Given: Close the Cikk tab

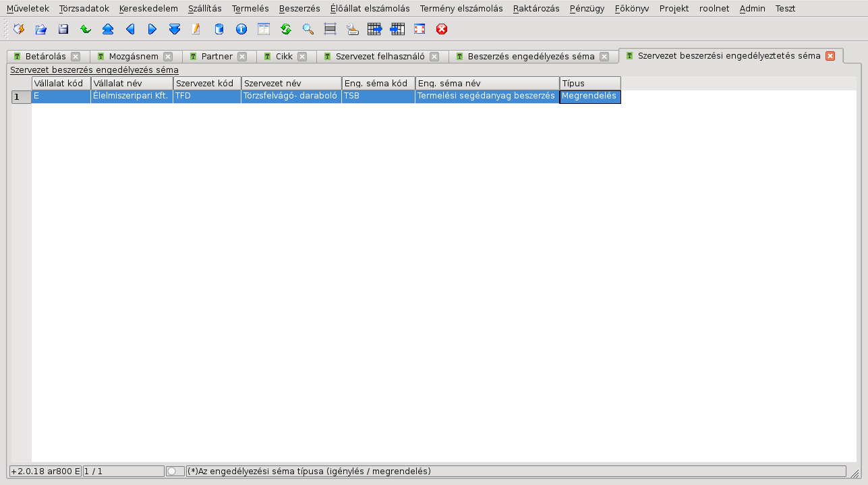Looking at the screenshot, I should click(x=302, y=57).
